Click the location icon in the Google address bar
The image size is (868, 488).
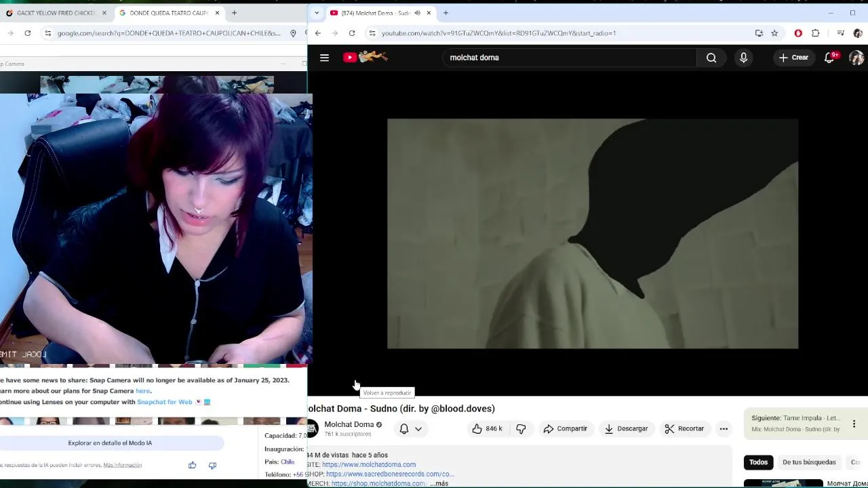pos(293,33)
